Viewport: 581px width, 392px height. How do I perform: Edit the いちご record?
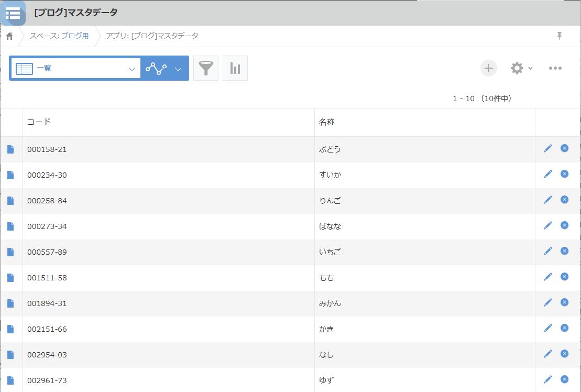pyautogui.click(x=548, y=251)
